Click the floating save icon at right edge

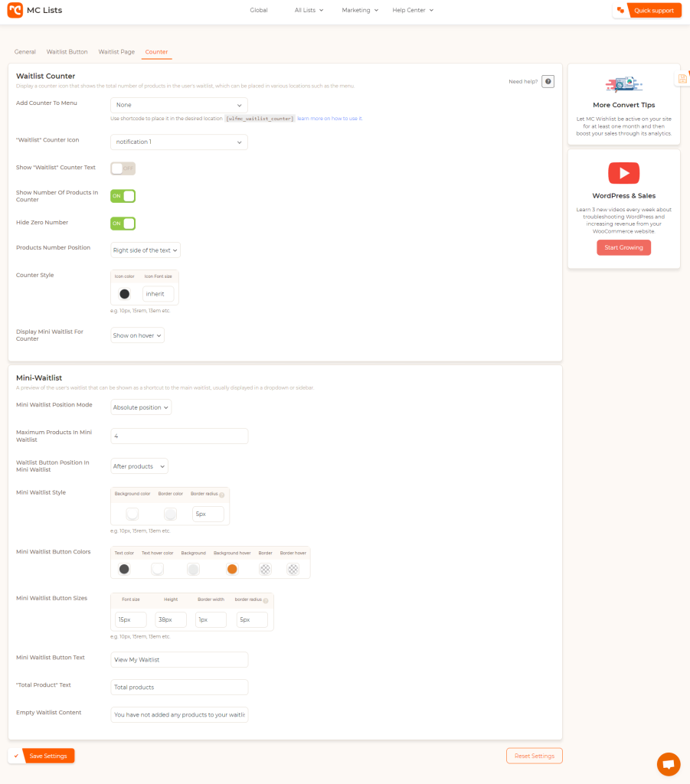(682, 79)
